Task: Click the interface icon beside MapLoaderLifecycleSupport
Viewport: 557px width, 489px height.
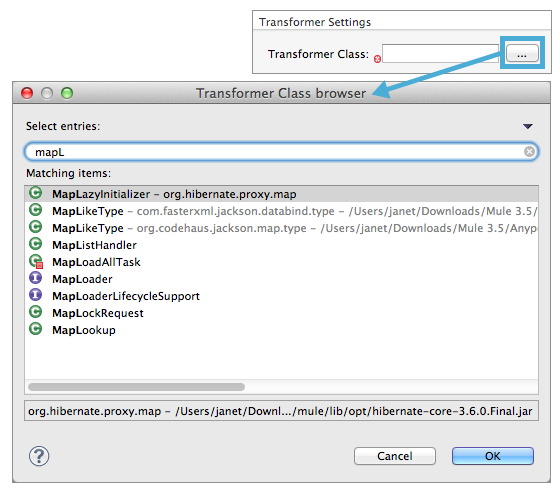Action: click(x=36, y=295)
